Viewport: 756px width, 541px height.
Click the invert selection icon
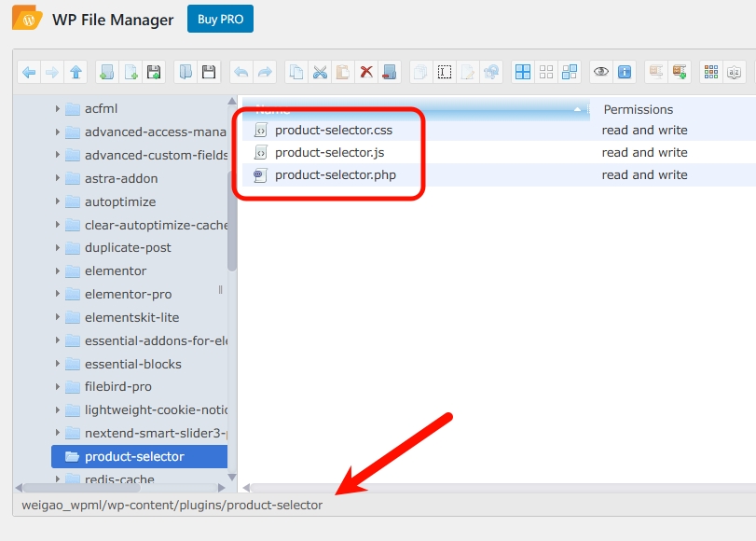coord(570,73)
